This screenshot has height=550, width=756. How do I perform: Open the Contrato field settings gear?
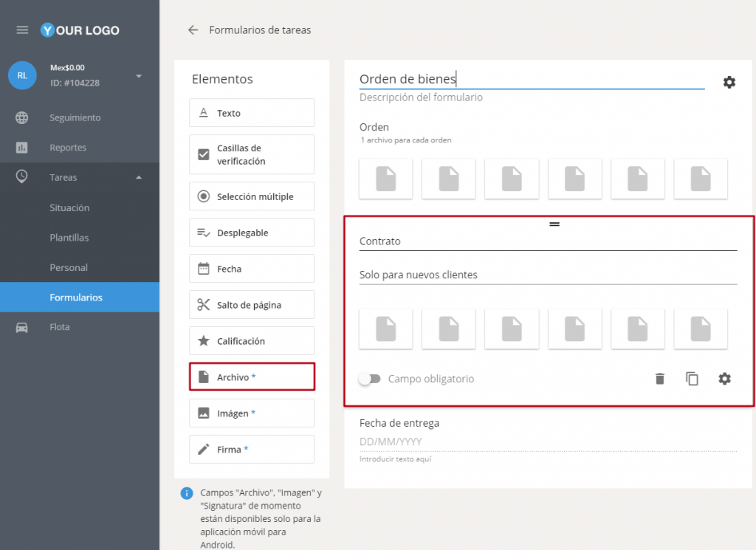[x=724, y=379]
